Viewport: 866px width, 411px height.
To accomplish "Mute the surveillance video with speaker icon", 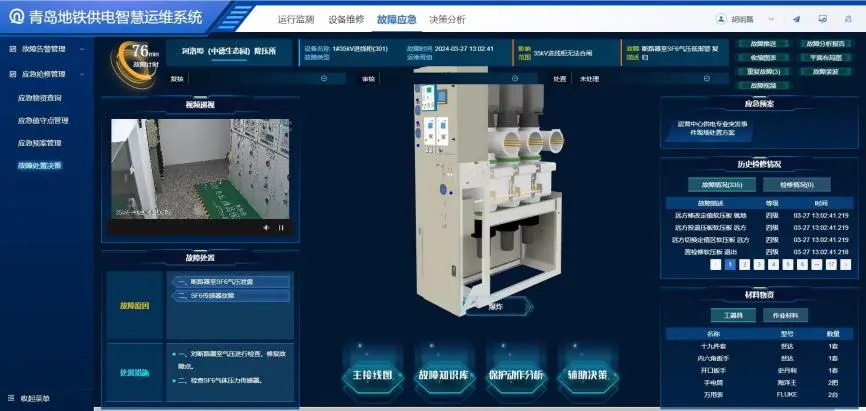I will point(266,228).
